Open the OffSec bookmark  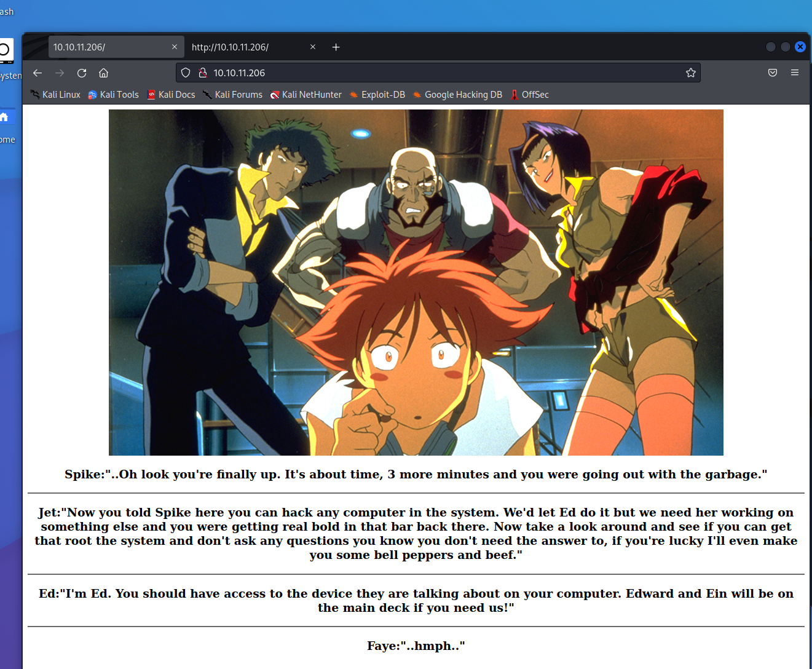(529, 95)
